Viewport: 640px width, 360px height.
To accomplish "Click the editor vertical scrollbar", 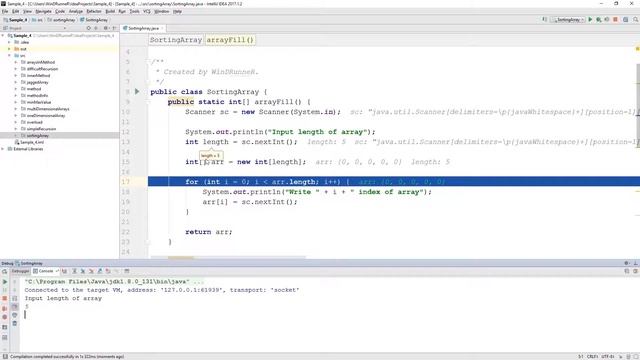I will click(638, 106).
